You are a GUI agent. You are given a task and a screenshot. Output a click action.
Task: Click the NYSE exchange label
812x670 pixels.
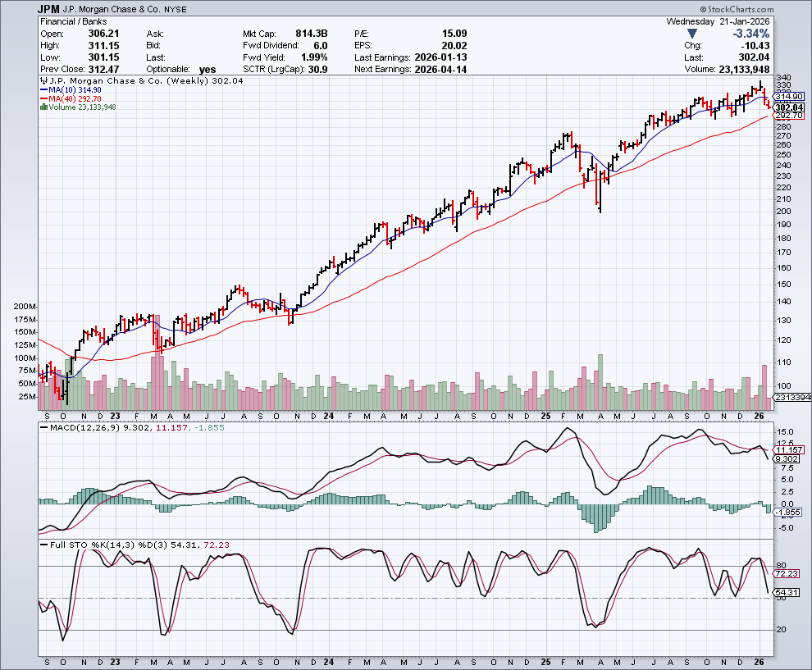[176, 9]
